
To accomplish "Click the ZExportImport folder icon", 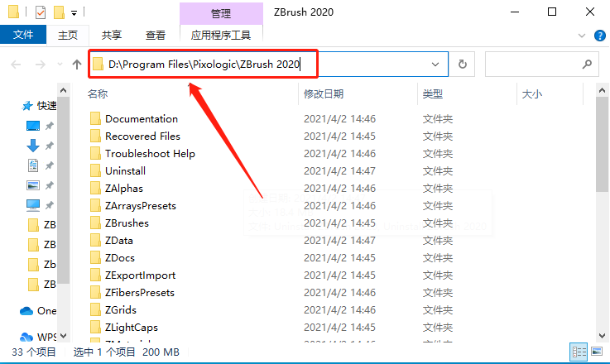I will click(x=95, y=275).
